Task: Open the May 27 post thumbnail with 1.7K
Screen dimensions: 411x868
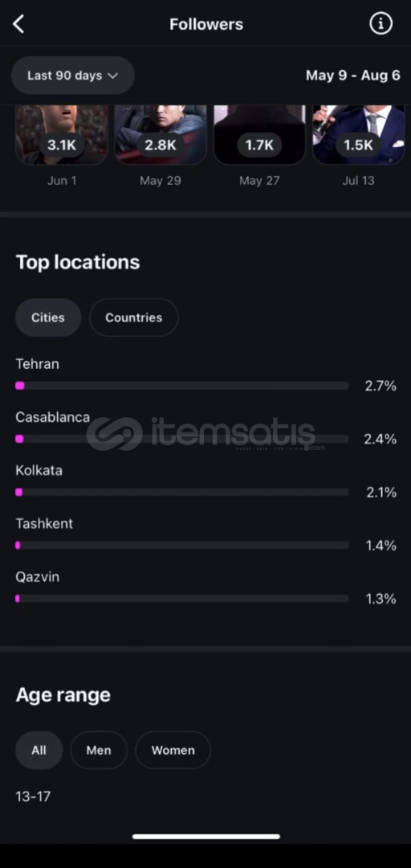Action: click(x=259, y=135)
